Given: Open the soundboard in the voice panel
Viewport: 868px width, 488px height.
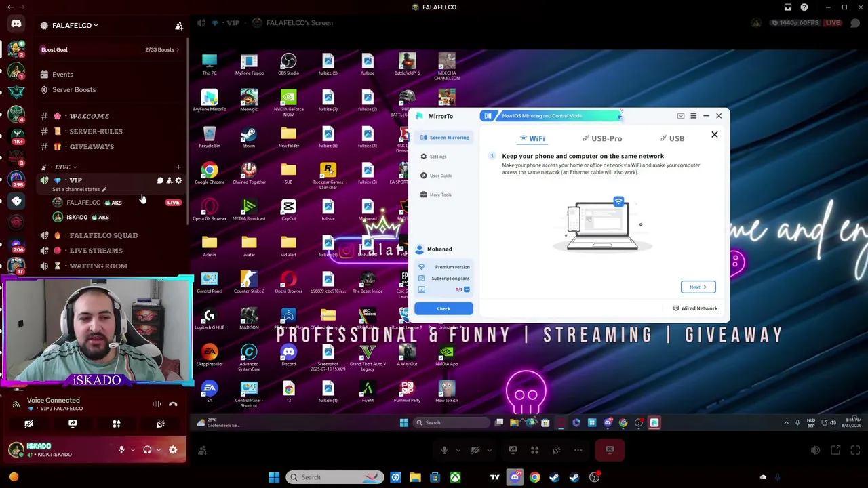Looking at the screenshot, I should [x=160, y=424].
